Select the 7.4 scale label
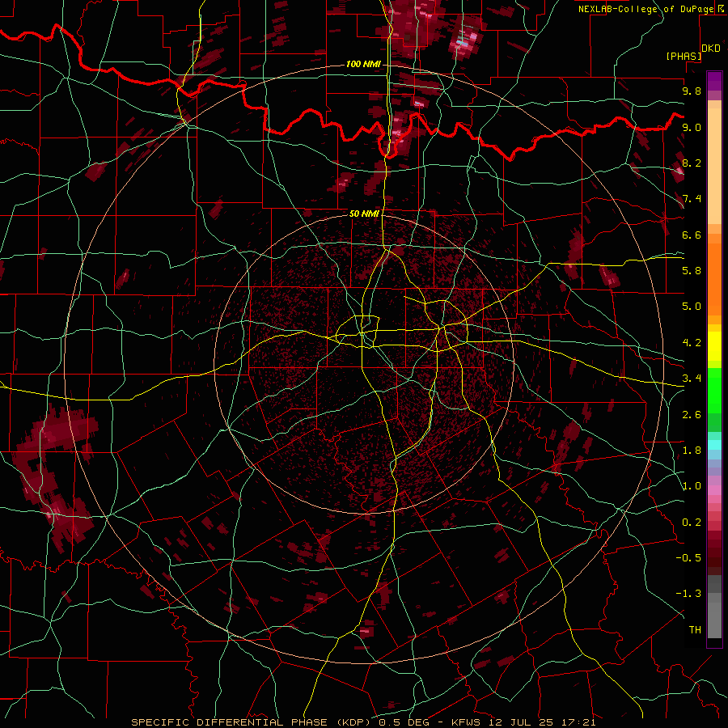Viewport: 728px width, 728px height. 692,199
